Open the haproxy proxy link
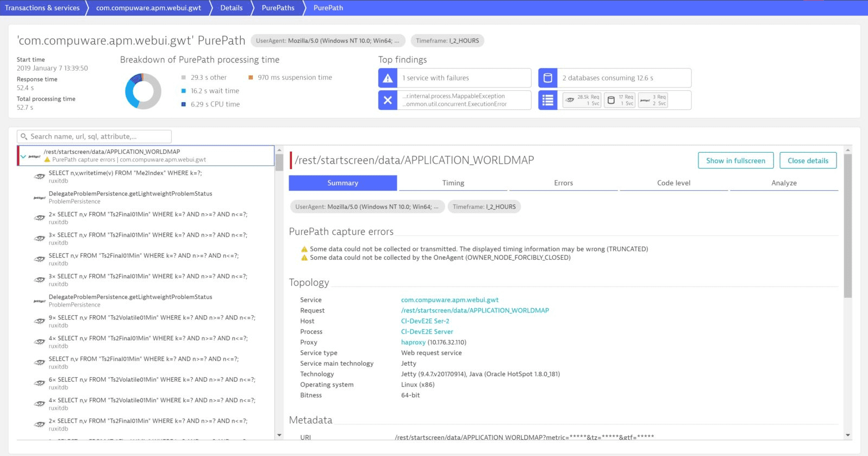The image size is (868, 456). [413, 342]
